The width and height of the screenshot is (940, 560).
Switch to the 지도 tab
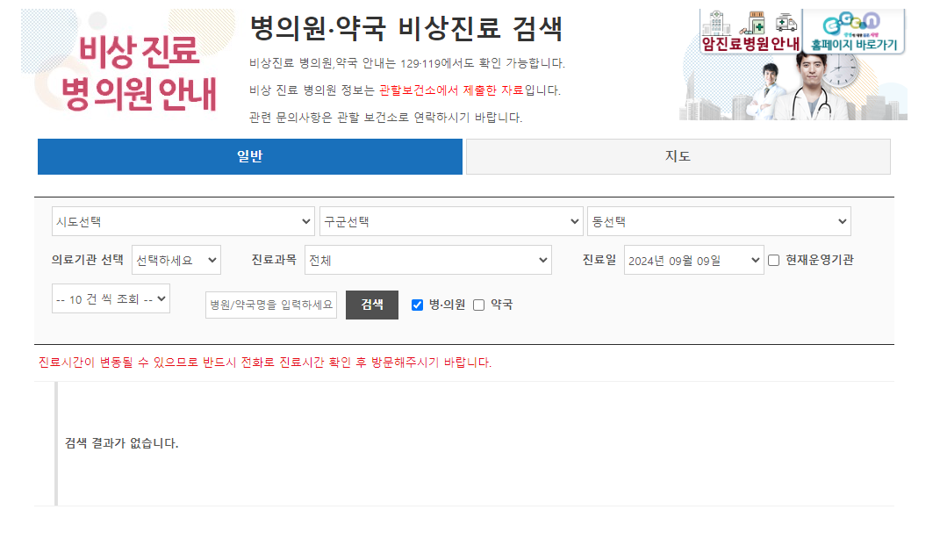pyautogui.click(x=678, y=156)
